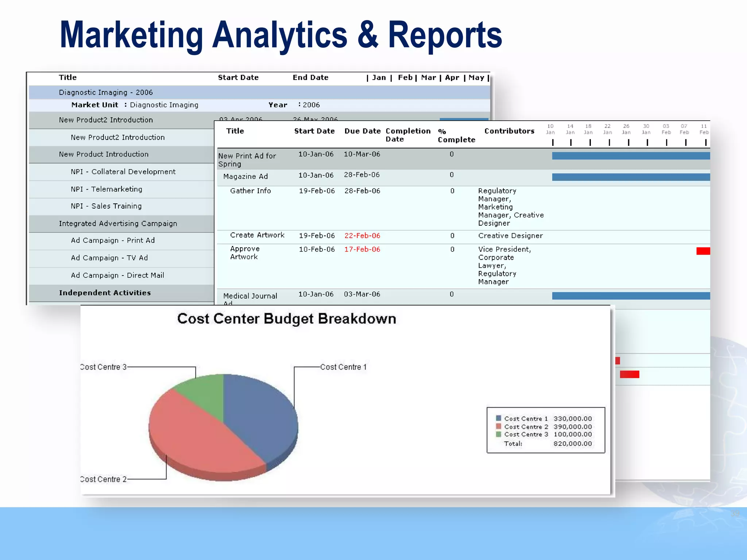
Task: Select the 'New Product Introduction' group row
Action: pyautogui.click(x=121, y=154)
